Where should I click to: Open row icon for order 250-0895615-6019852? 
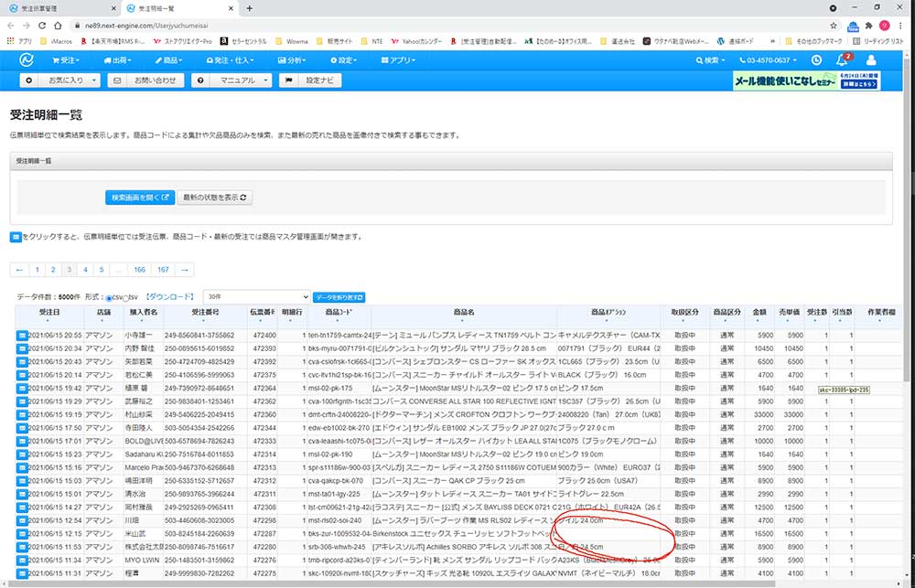(x=21, y=348)
